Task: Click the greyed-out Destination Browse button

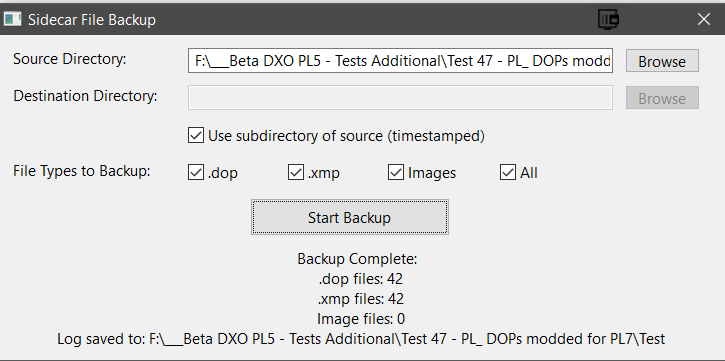Action: (662, 98)
